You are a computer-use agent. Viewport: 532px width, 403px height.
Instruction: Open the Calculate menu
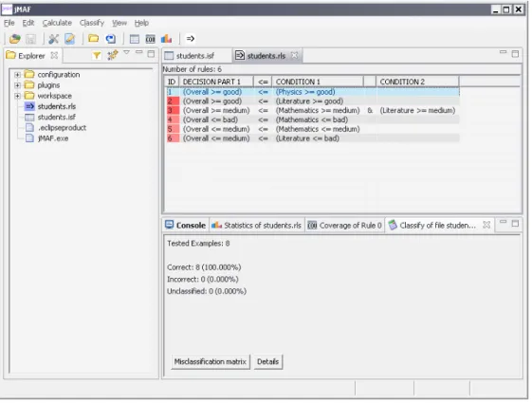pos(57,23)
